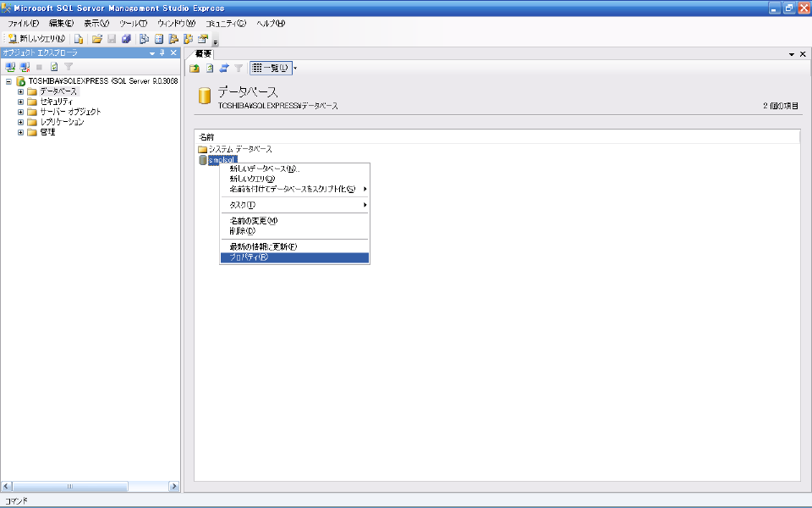Image resolution: width=812 pixels, height=508 pixels.
Task: Choose 新しいデータベース from context menu
Action: pyautogui.click(x=294, y=168)
